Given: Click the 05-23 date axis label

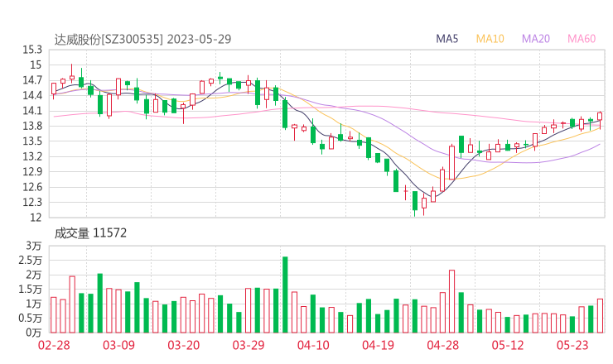Looking at the screenshot, I should [572, 345].
